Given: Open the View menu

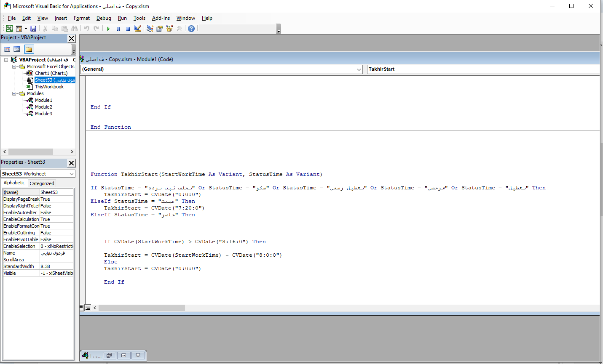Looking at the screenshot, I should pyautogui.click(x=43, y=18).
